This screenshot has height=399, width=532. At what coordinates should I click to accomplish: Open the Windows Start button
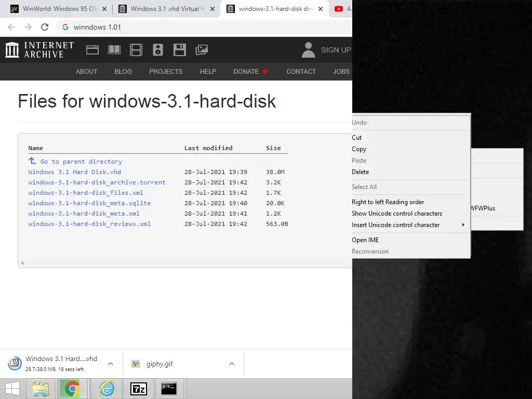pos(12,389)
